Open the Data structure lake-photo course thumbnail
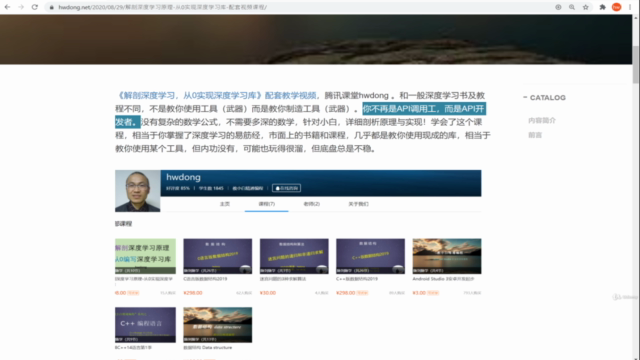Viewport: 640px width, 360px height. pyautogui.click(x=218, y=324)
